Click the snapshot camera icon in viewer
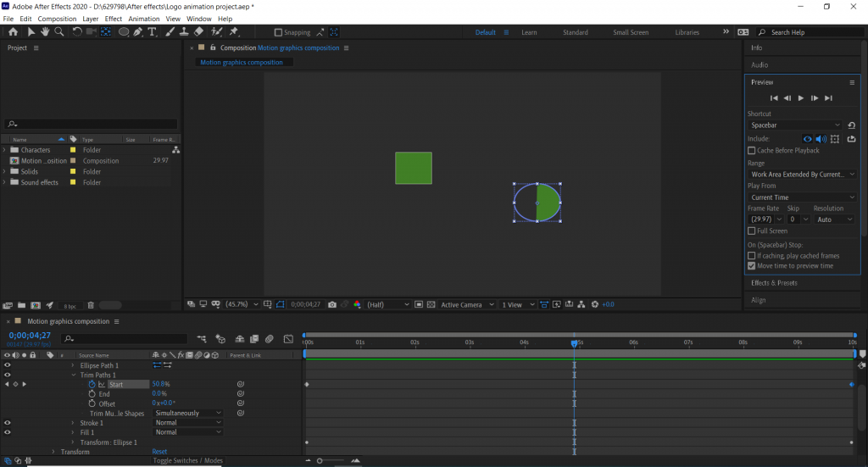Screen dimensions: 868x467 (332, 304)
